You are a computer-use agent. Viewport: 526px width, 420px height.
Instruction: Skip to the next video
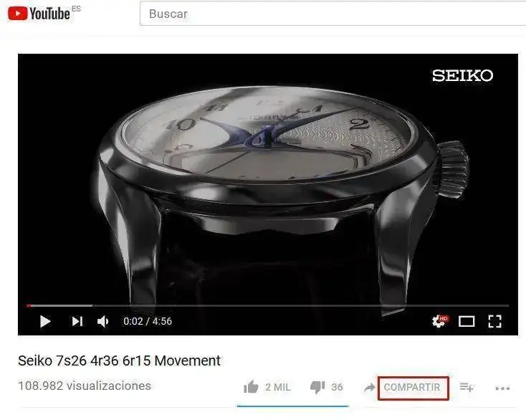77,321
